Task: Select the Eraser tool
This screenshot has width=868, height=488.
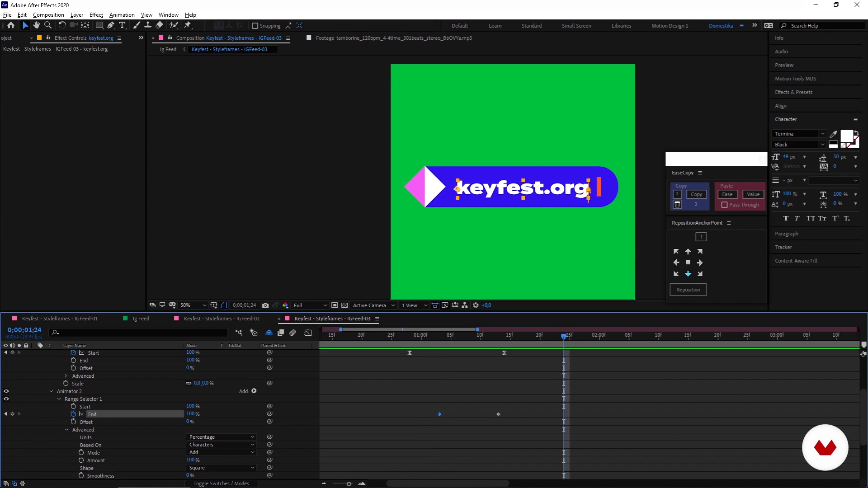Action: tap(160, 25)
